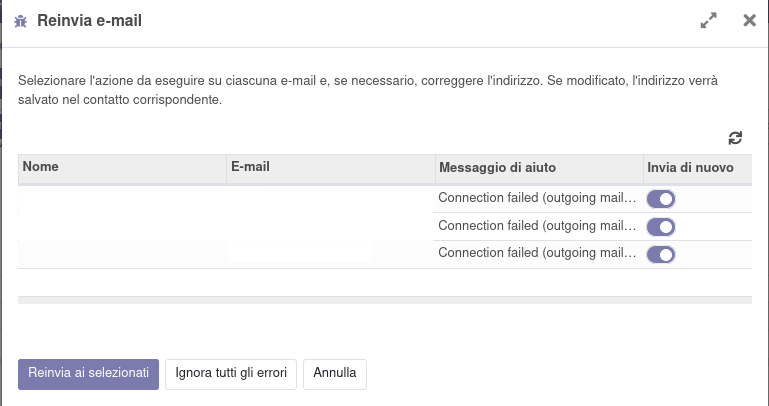769x406 pixels.
Task: Expand the dialog to full screen
Action: pyautogui.click(x=709, y=20)
